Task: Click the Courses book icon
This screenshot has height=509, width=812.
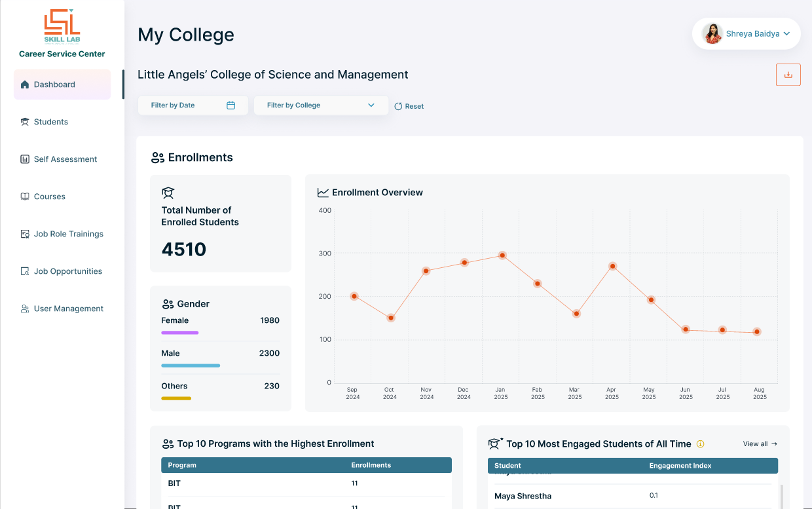Action: tap(25, 197)
